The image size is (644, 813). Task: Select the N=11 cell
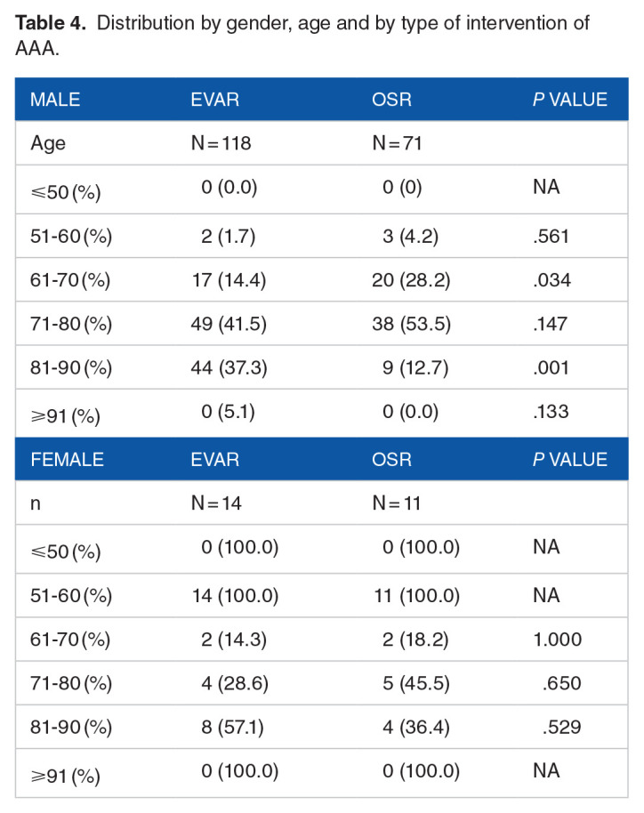point(397,503)
